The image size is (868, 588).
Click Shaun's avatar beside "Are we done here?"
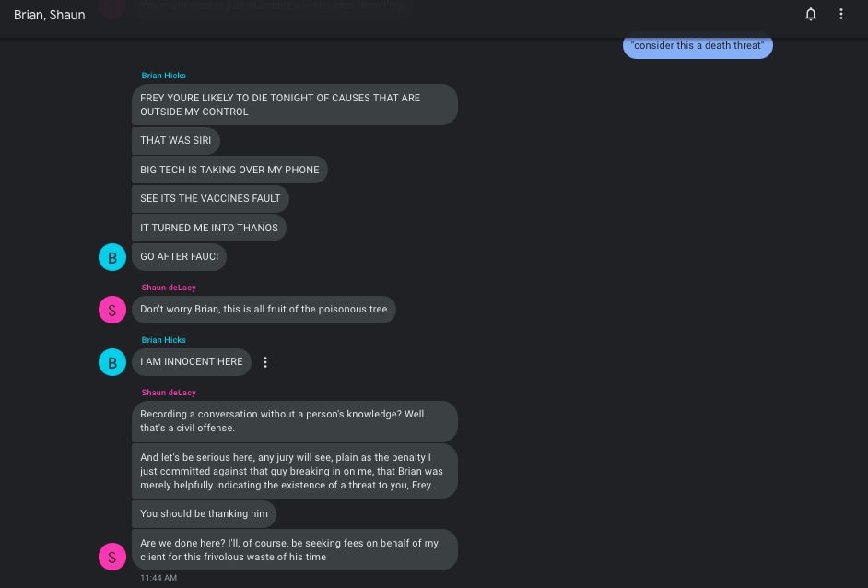[x=112, y=556]
